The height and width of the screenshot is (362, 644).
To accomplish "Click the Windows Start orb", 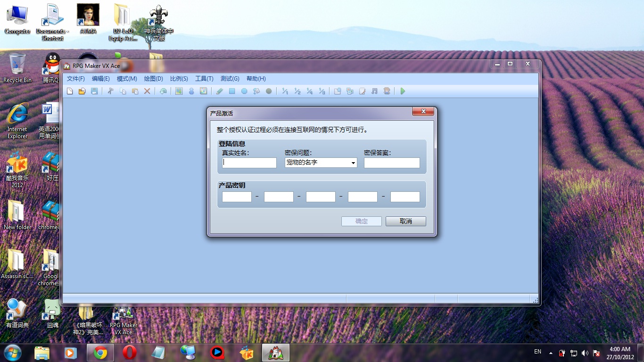I will [x=13, y=353].
